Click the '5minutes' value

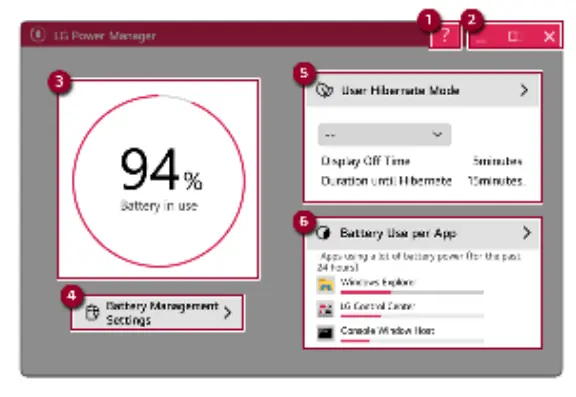(497, 161)
